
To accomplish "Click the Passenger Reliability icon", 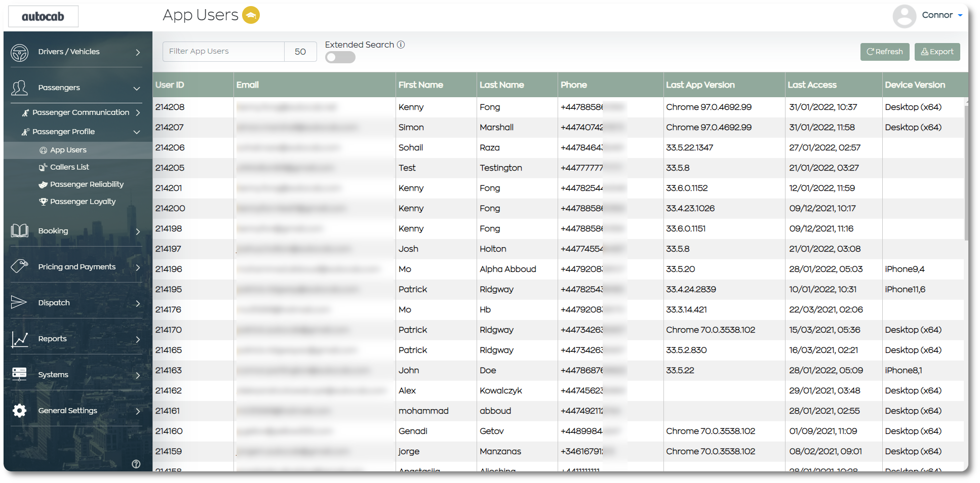I will pos(44,184).
